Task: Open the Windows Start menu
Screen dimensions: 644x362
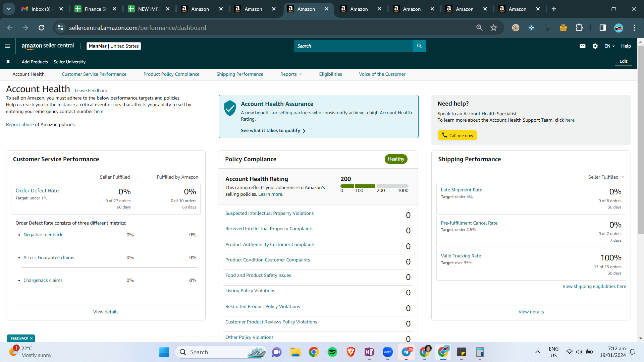Action: [164, 352]
